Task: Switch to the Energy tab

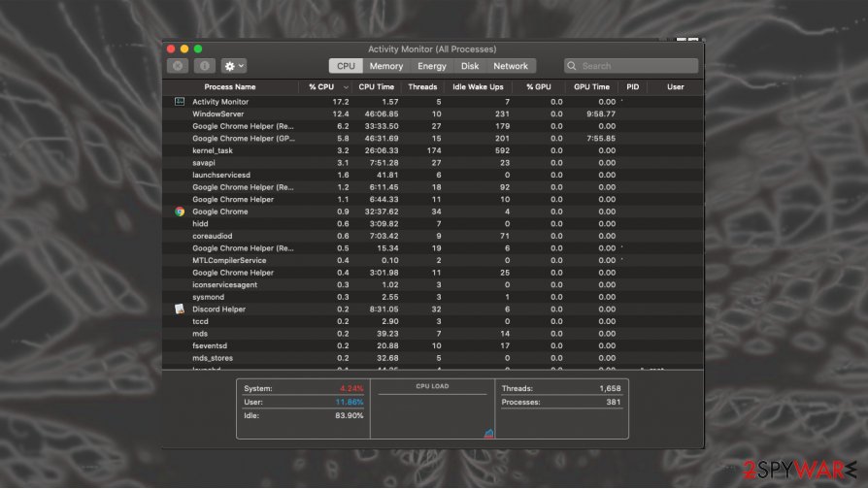Action: click(432, 66)
